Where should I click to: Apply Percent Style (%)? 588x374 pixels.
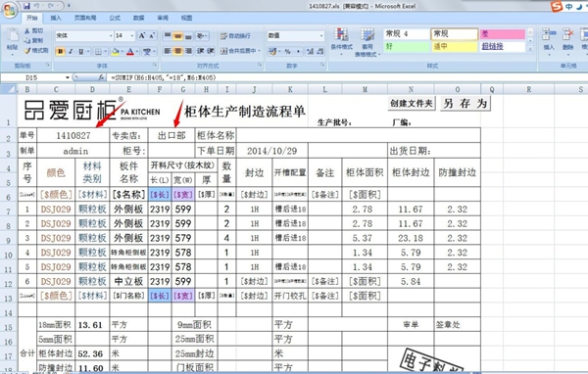pos(287,51)
